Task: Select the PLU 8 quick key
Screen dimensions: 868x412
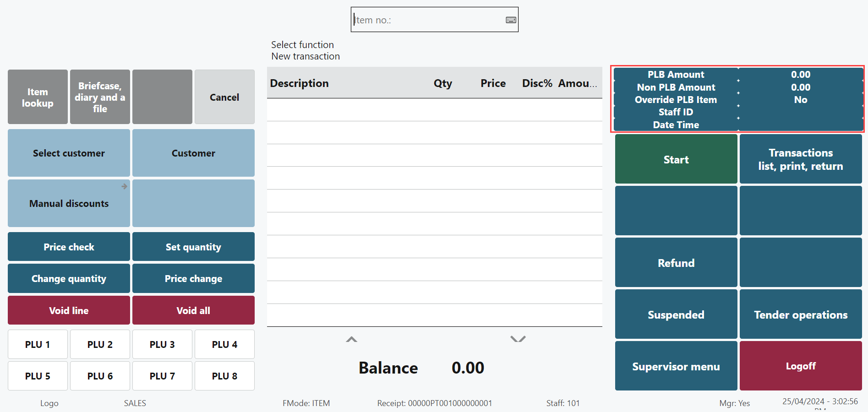Action: (x=224, y=376)
